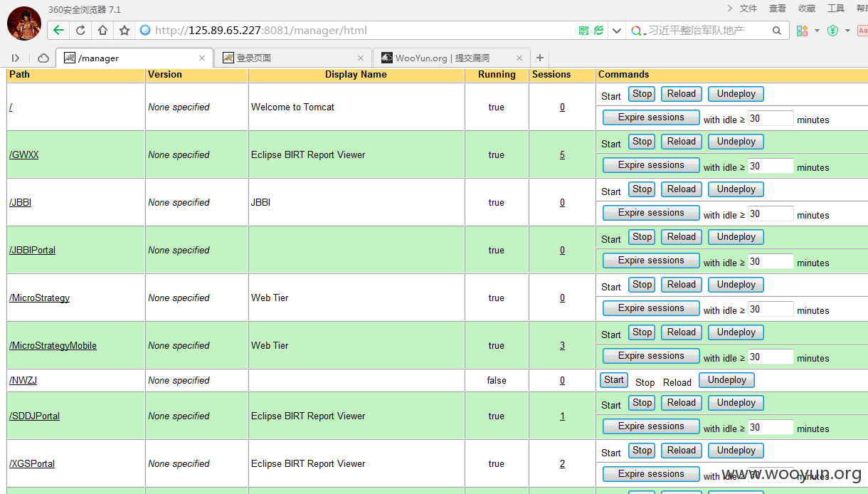This screenshot has height=494, width=868.
Task: Stop the /JBBIPortal application
Action: (x=642, y=237)
